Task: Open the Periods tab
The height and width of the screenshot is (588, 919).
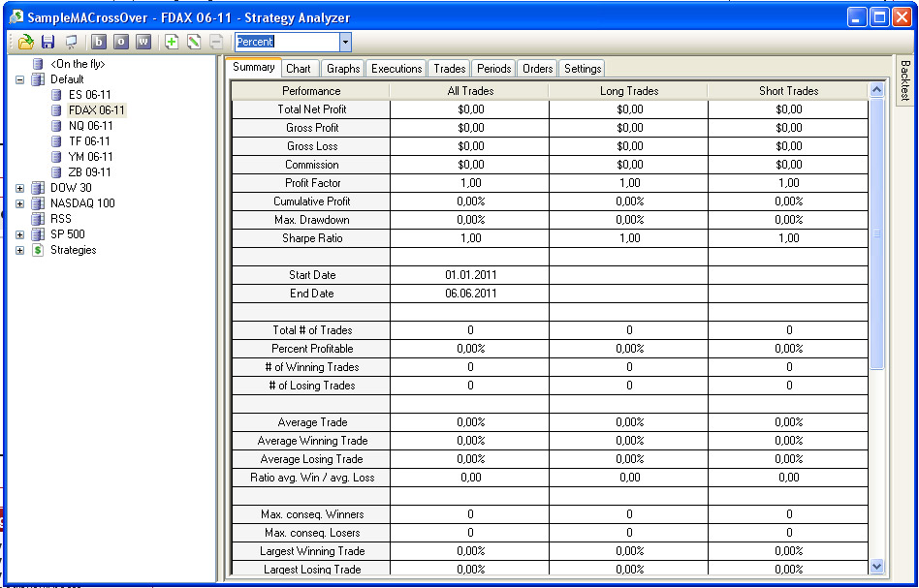Action: pyautogui.click(x=493, y=69)
